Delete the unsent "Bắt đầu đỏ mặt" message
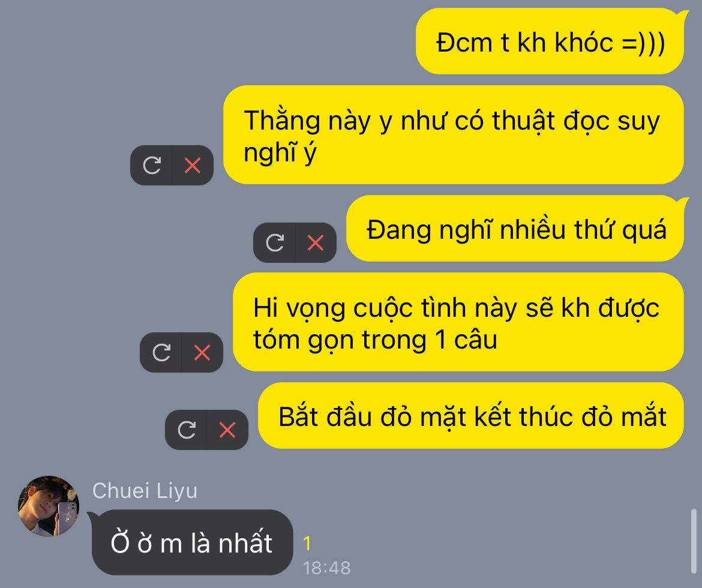Image resolution: width=702 pixels, height=588 pixels. point(227,430)
